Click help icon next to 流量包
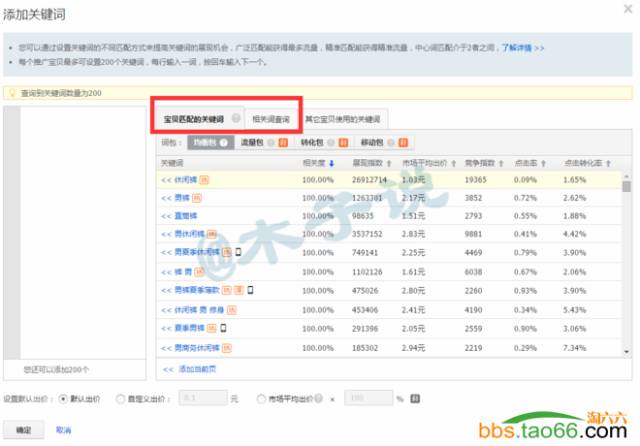This screenshot has height=446, width=640. click(x=271, y=142)
